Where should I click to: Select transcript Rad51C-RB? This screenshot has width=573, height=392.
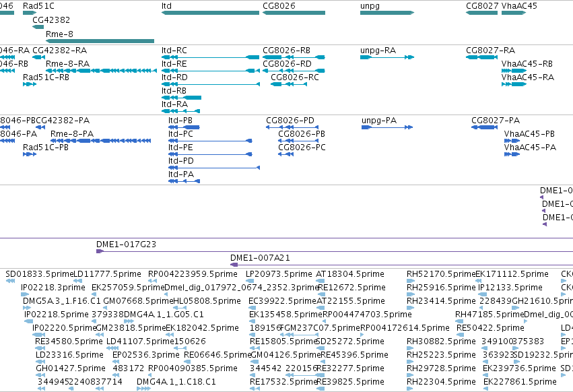point(30,84)
